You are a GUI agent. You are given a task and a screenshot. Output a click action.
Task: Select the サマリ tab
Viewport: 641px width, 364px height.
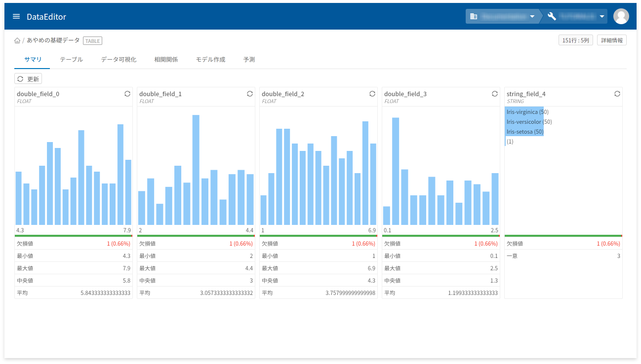(x=33, y=59)
